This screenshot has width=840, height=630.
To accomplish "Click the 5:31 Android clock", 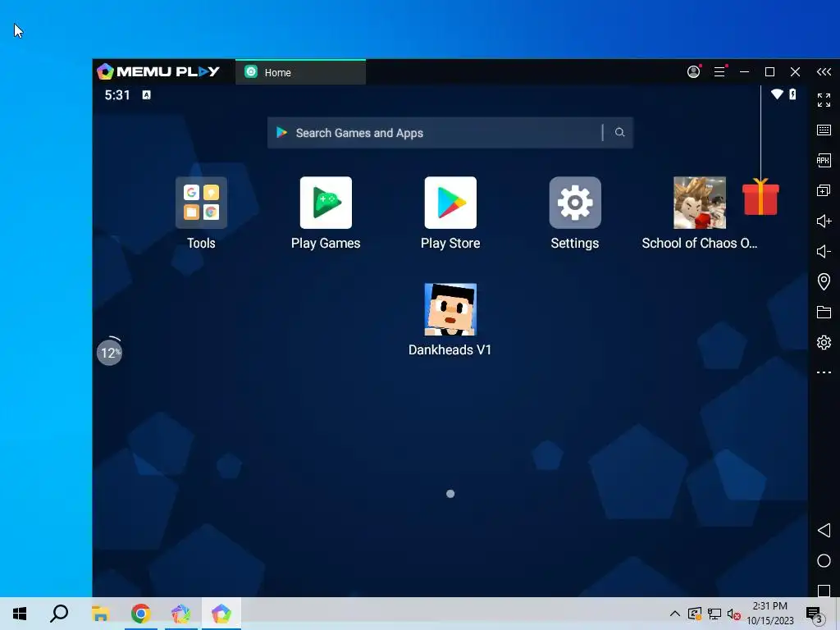I will [x=117, y=95].
